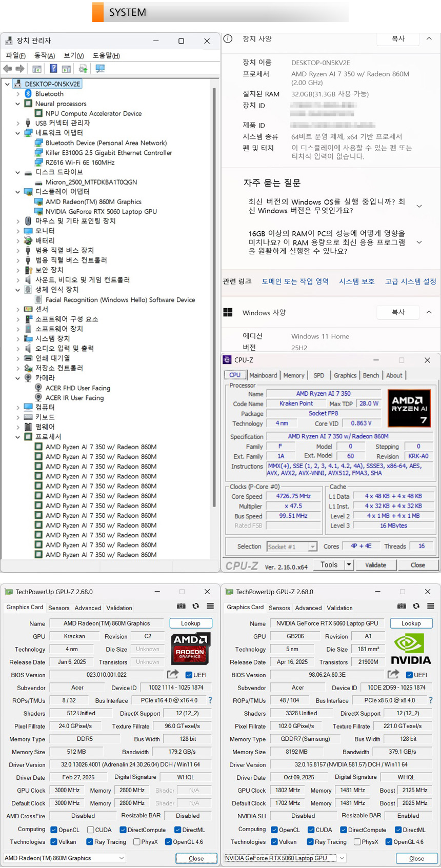Image resolution: width=441 pixels, height=868 pixels.
Task: Click scan for hardware changes monitor icon
Action: (100, 69)
